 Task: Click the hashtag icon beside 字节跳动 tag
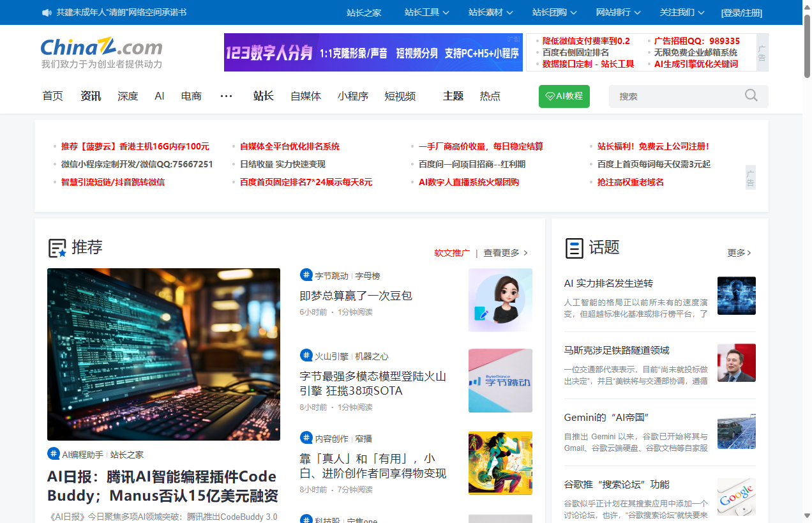[306, 275]
